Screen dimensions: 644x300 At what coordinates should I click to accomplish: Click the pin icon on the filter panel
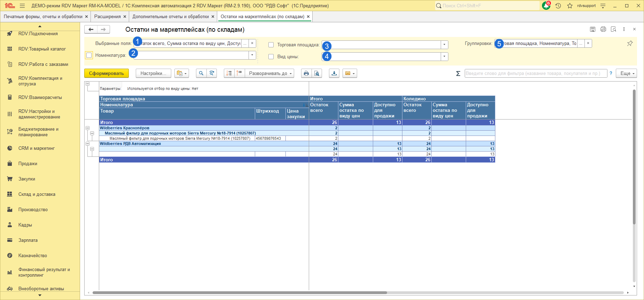click(x=630, y=44)
